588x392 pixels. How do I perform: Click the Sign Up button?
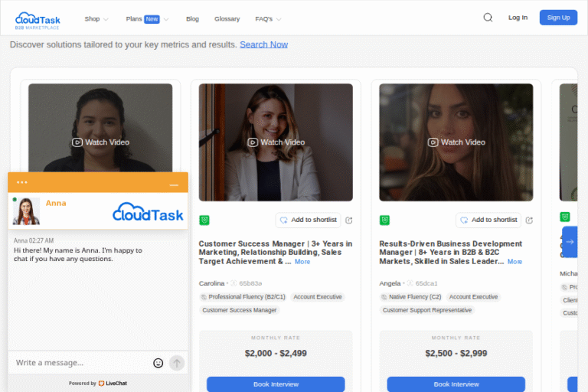point(558,18)
